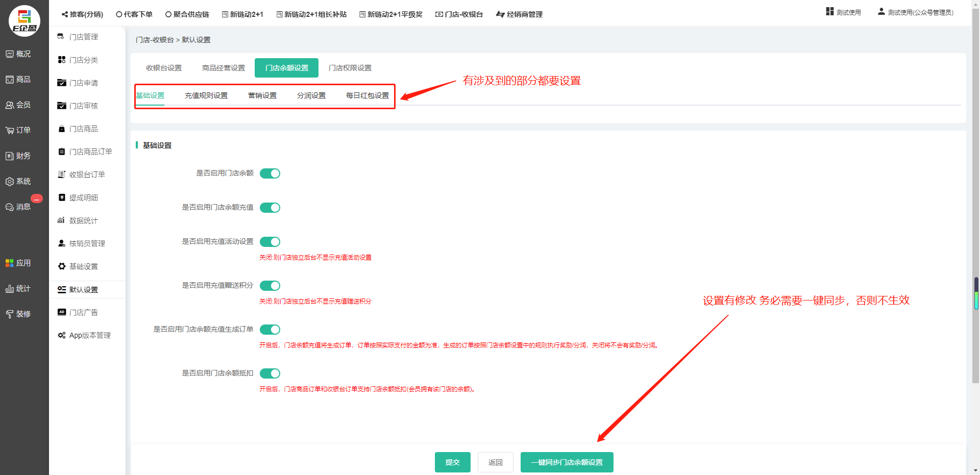This screenshot has width=980, height=475.
Task: Open 装修 decoration paint roller icon
Action: pos(18,314)
